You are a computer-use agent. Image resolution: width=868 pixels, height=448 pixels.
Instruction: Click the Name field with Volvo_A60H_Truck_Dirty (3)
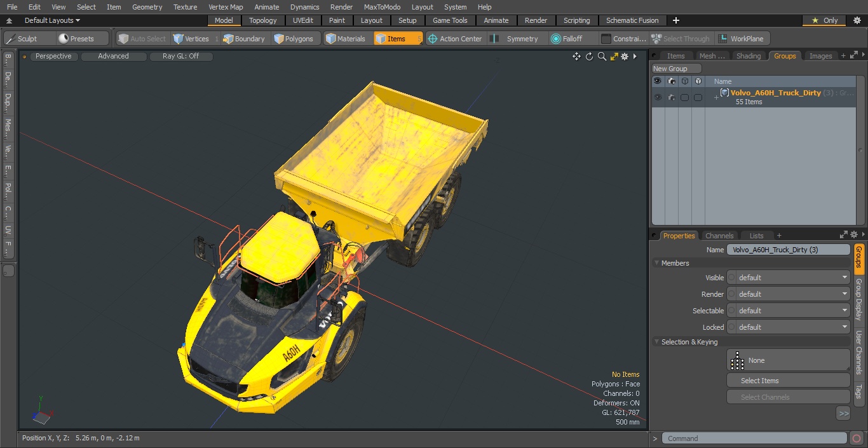tap(788, 250)
